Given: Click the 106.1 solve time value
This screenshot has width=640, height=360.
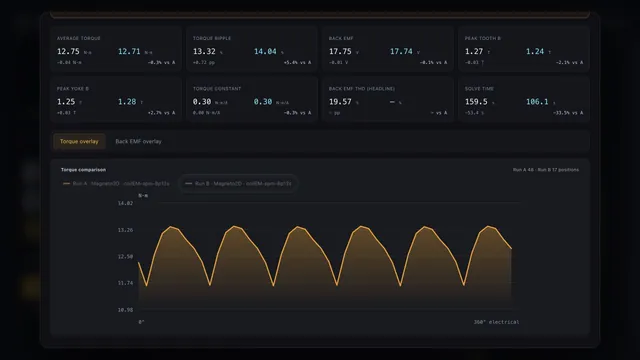Looking at the screenshot, I should pyautogui.click(x=537, y=102).
